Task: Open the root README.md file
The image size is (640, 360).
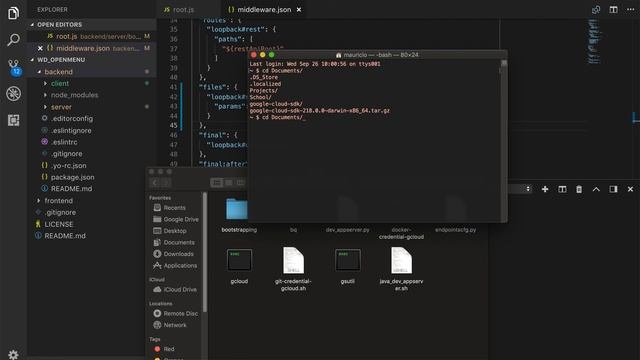Action: [x=65, y=236]
